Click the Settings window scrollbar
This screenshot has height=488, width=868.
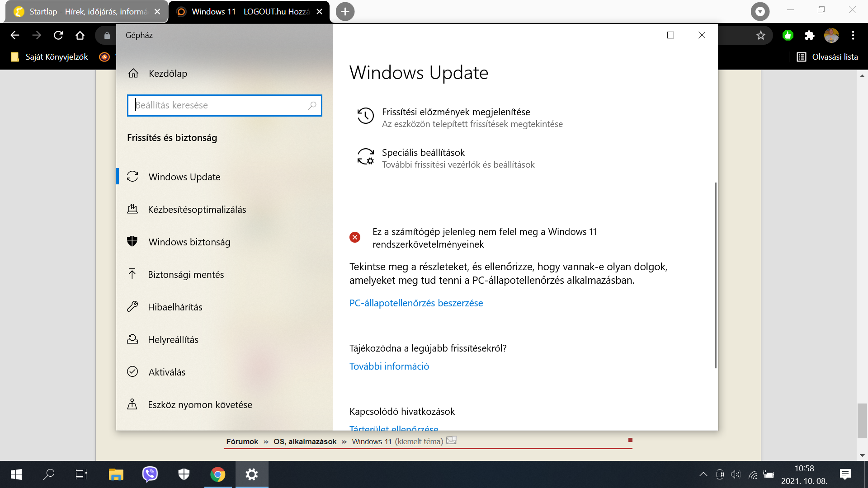tap(716, 276)
